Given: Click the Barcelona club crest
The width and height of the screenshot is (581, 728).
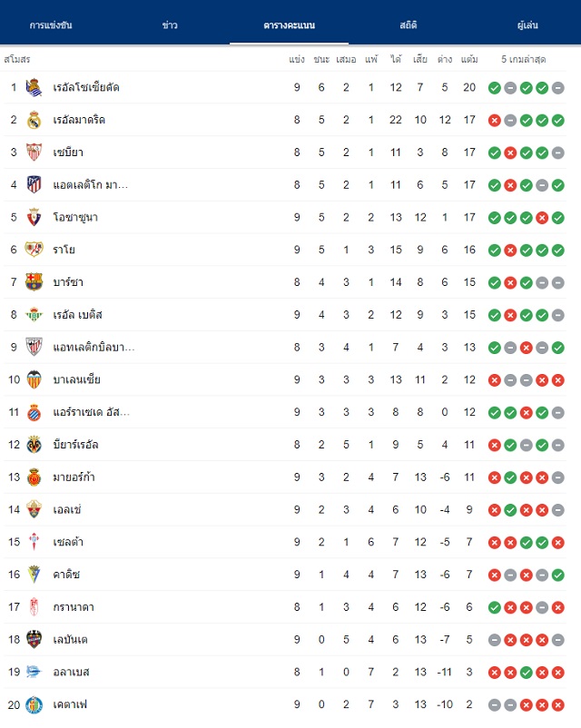Looking at the screenshot, I should pos(34,282).
